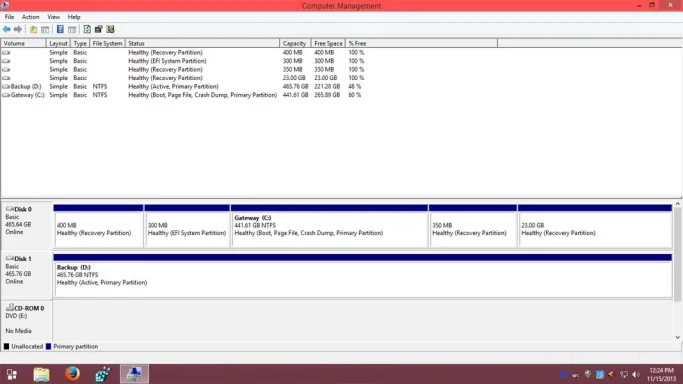Click the disk list settings toolbar icon
This screenshot has height=384, width=683.
(110, 29)
